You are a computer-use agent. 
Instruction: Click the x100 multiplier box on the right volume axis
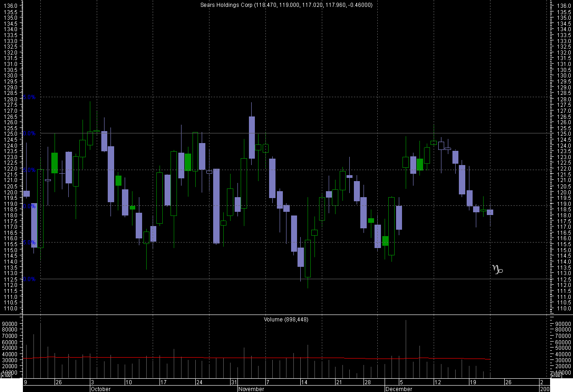[556, 375]
